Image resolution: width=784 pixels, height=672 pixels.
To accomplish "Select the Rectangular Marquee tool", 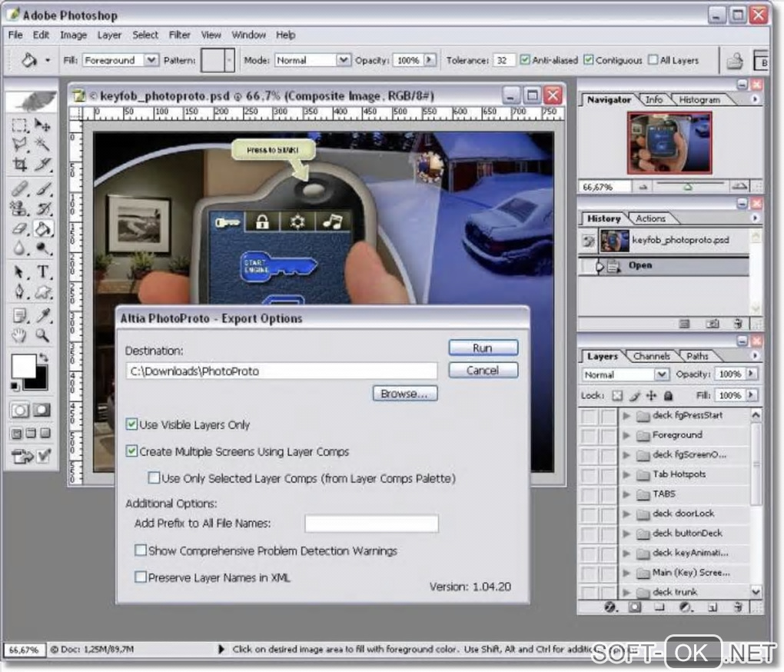I will [x=19, y=125].
